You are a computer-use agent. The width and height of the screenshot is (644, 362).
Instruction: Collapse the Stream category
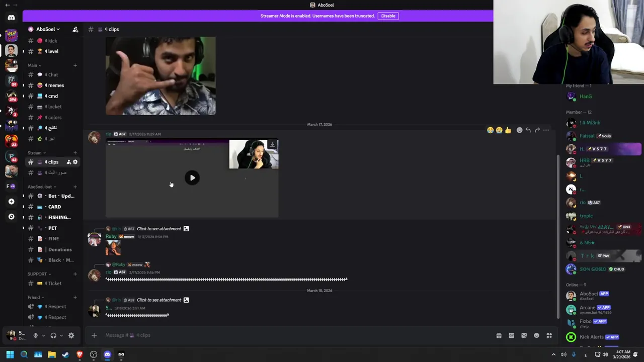click(37, 153)
